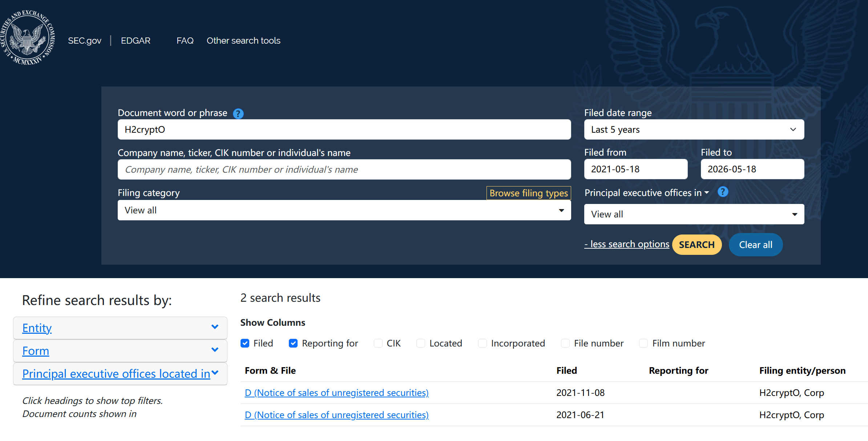The image size is (868, 441).
Task: Enable the File number column checkbox
Action: tap(565, 343)
